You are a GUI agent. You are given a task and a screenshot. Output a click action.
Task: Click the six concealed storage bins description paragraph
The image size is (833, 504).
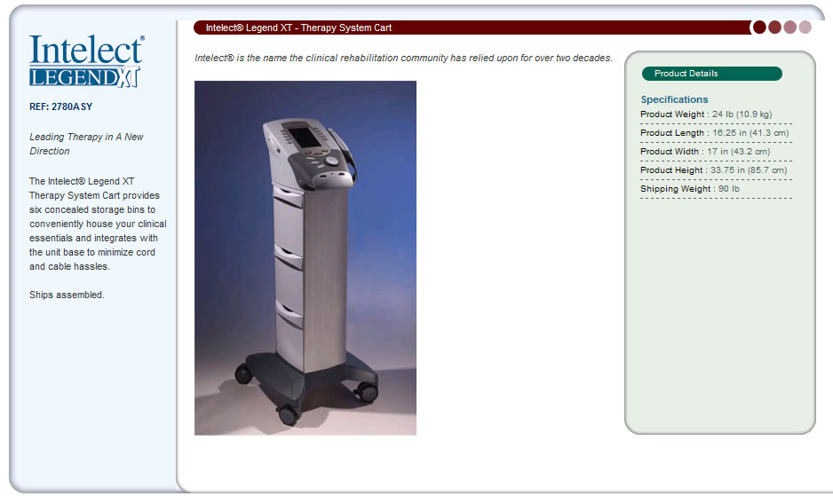pyautogui.click(x=98, y=224)
